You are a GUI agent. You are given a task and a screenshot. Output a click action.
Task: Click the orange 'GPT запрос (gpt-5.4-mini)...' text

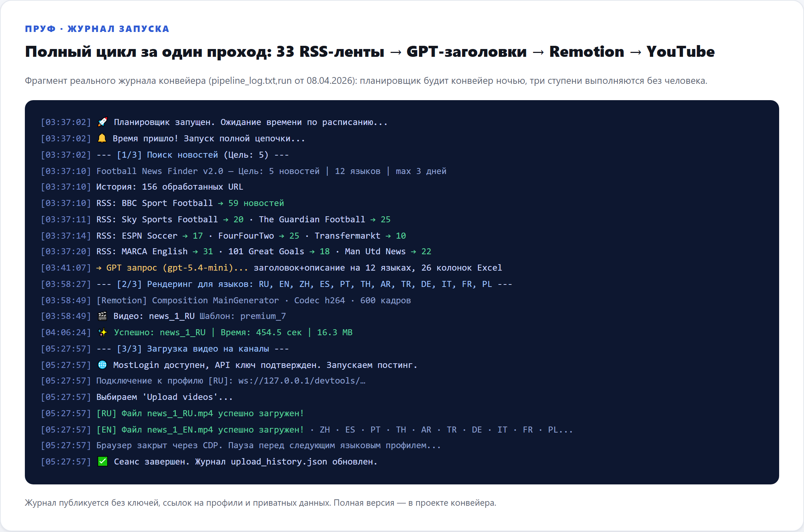click(177, 268)
